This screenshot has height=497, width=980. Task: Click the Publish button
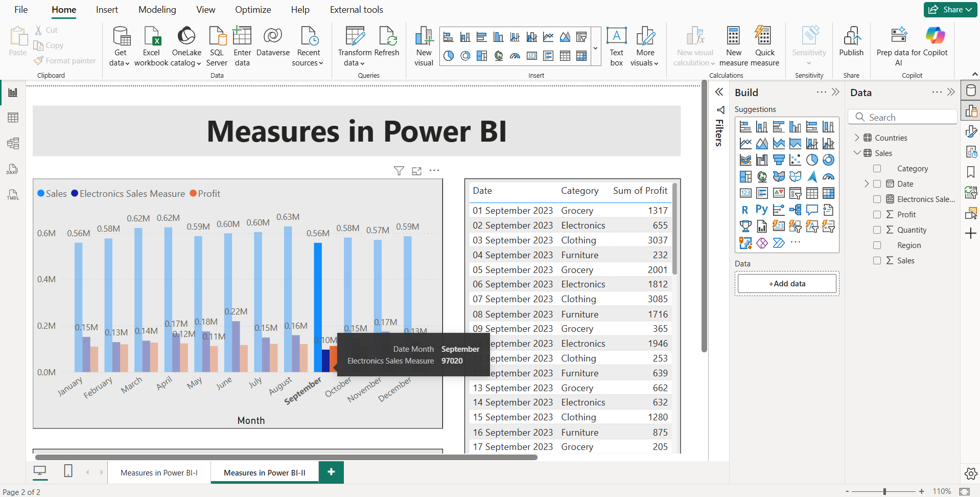click(x=851, y=45)
